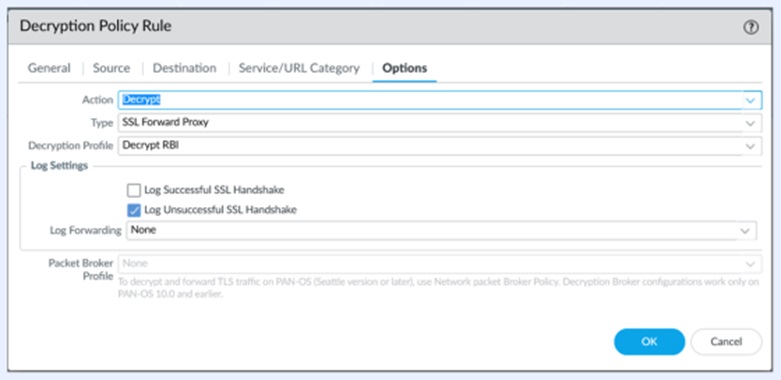
Task: Open Type dropdown showing SSL Forward Proxy
Action: click(x=440, y=123)
